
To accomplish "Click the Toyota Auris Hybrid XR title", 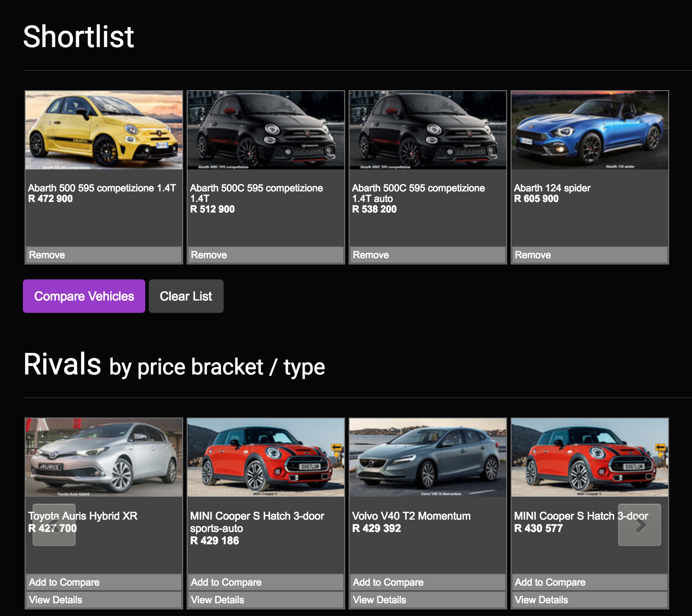I will (x=83, y=516).
